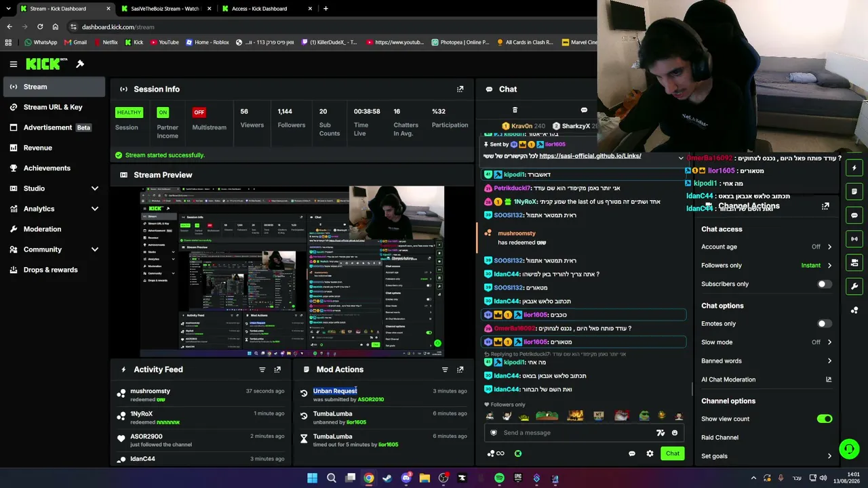Image resolution: width=868 pixels, height=488 pixels.
Task: Collapse the pinned message chevron
Action: click(681, 159)
